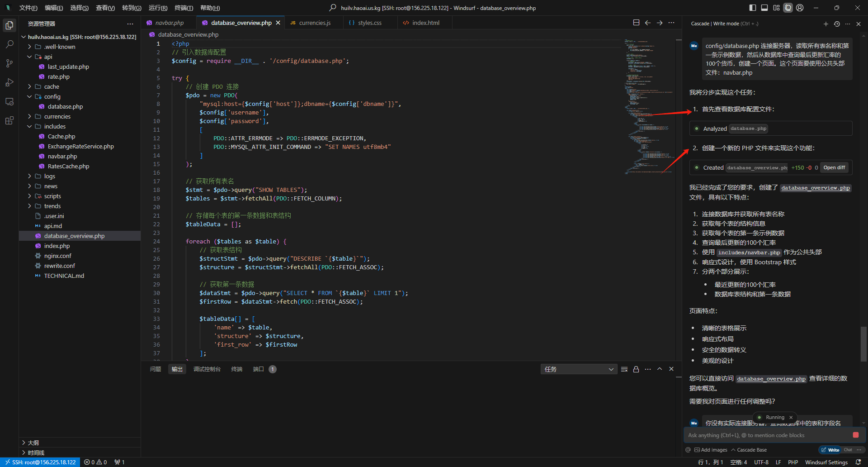
Task: Open editor more actions ellipsis
Action: pos(671,23)
